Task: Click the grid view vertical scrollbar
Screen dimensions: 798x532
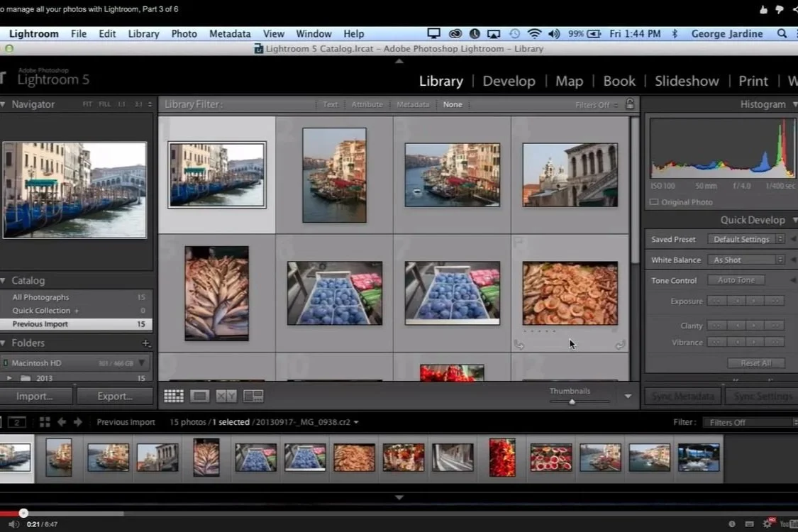Action: coord(635,190)
